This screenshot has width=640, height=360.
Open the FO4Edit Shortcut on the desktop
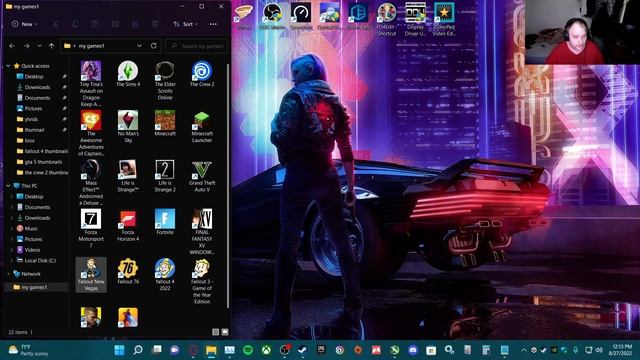coord(386,19)
